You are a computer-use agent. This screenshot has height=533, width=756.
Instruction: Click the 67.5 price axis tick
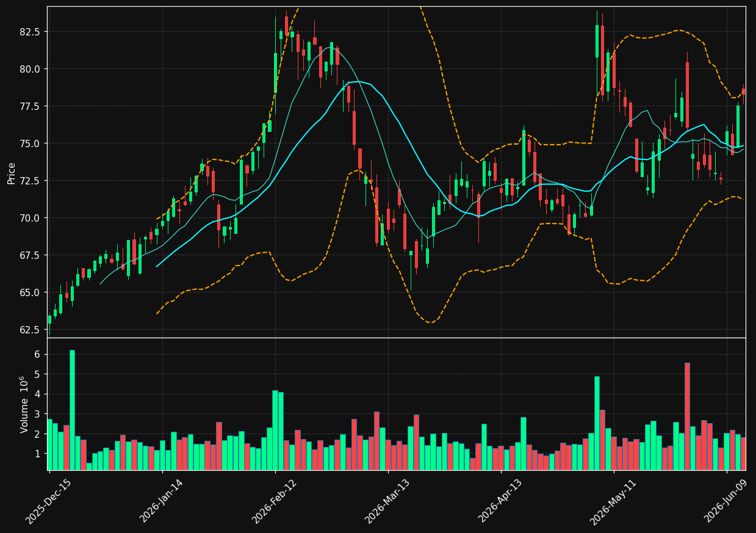(31, 255)
